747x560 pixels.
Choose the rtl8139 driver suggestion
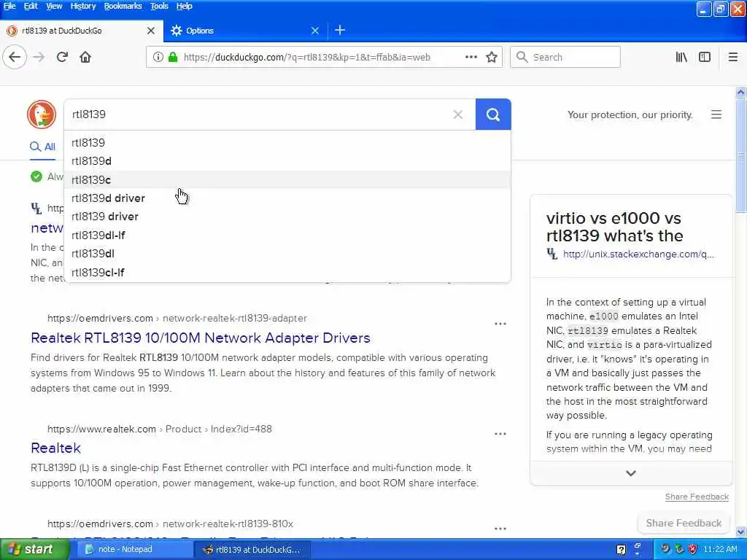coord(287,217)
